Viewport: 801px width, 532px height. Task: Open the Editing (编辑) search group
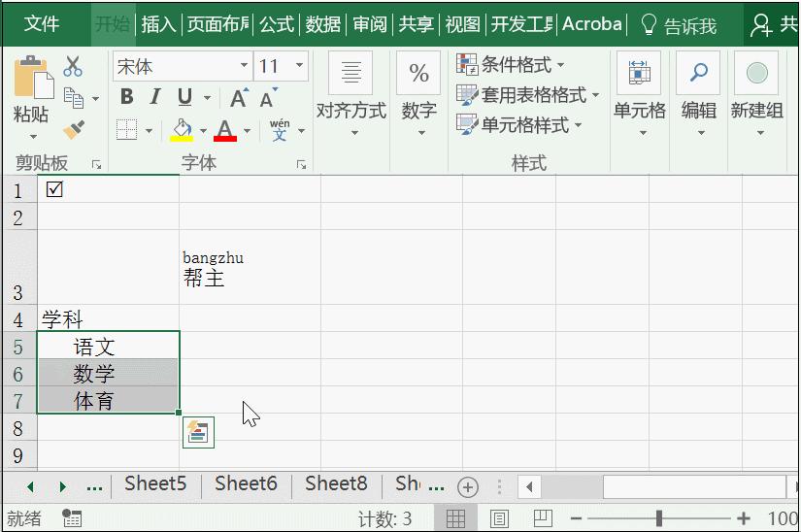[x=698, y=96]
